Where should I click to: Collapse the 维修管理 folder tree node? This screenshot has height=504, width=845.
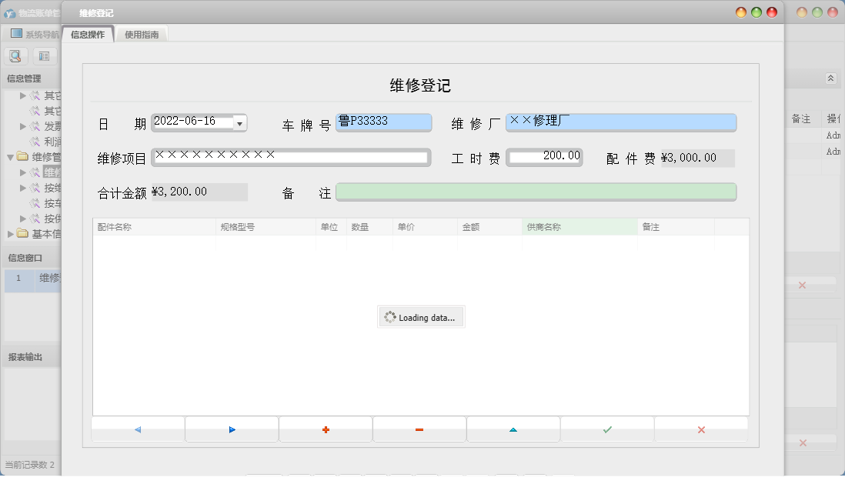click(11, 157)
